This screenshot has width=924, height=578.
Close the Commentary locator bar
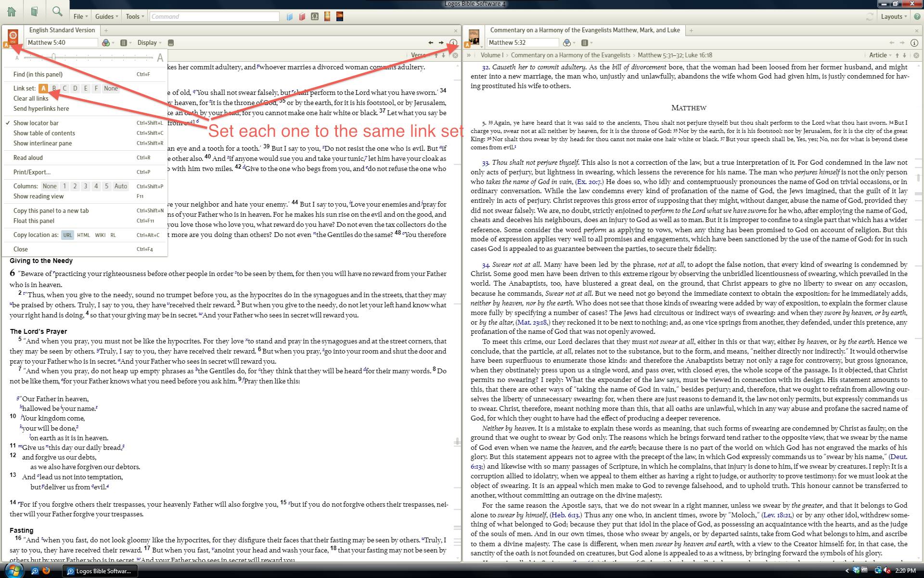(916, 55)
